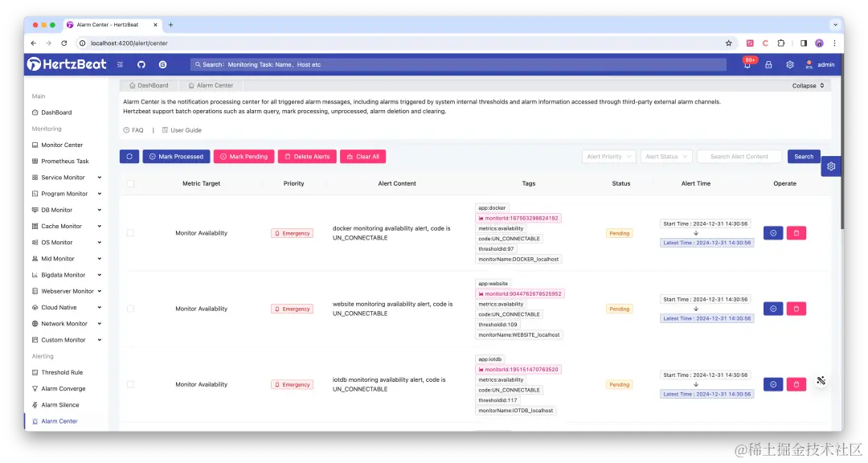This screenshot has width=868, height=463.
Task: Click the Mark Pending button
Action: (x=244, y=157)
